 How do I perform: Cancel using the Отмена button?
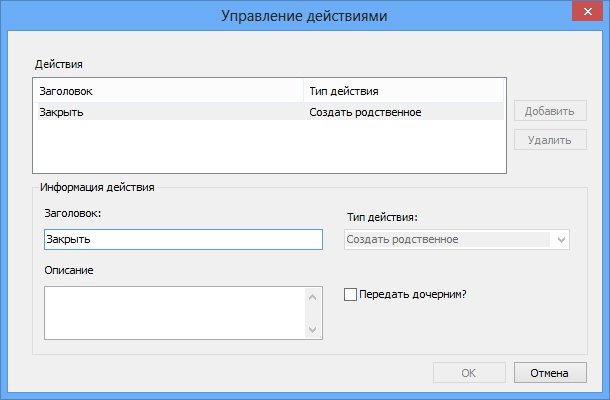550,372
